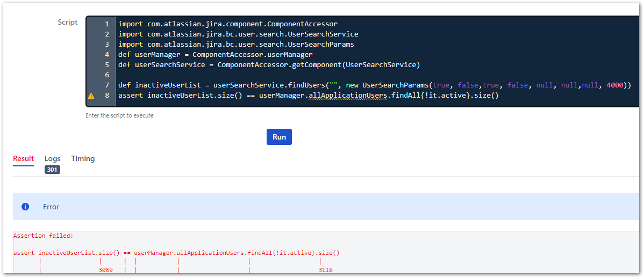Screen dimensions: 644x278
Task: Click the 3069 value in output
Action: [x=106, y=270]
